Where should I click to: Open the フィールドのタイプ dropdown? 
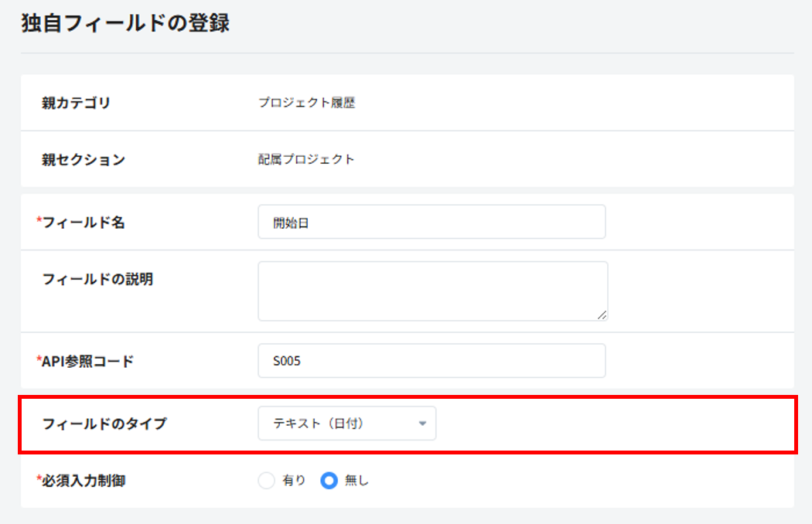[x=346, y=424]
